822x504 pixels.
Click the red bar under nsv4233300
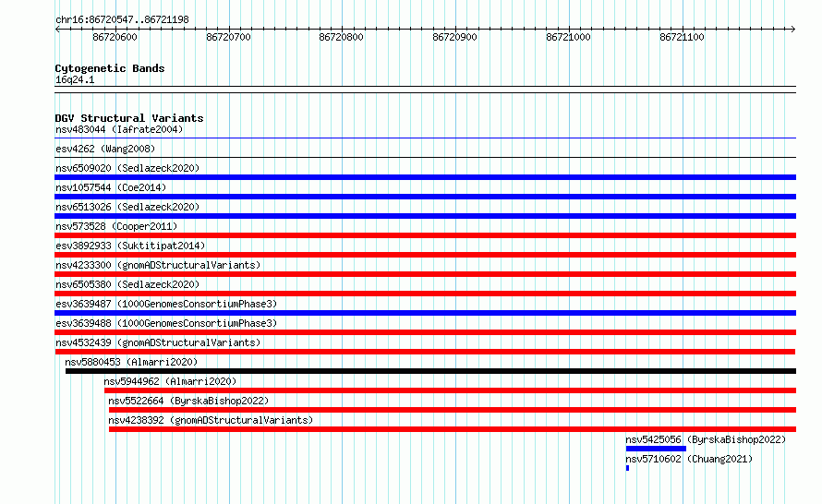click(x=425, y=274)
